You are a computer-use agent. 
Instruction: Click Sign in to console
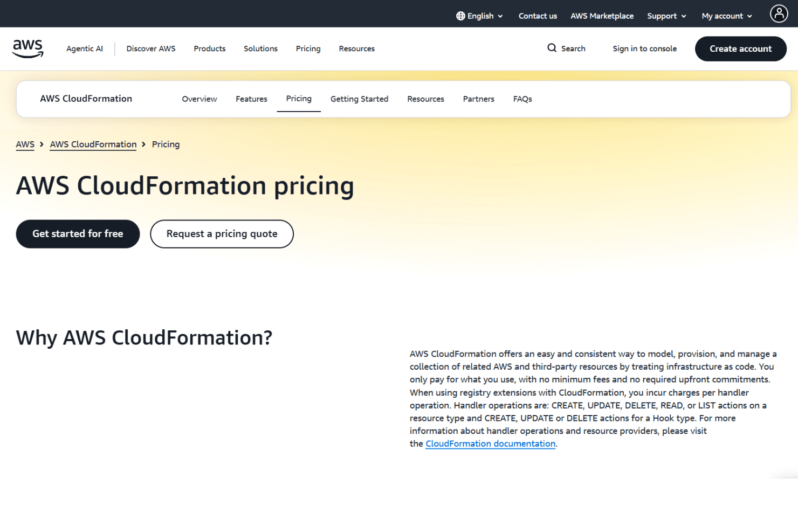pos(644,49)
